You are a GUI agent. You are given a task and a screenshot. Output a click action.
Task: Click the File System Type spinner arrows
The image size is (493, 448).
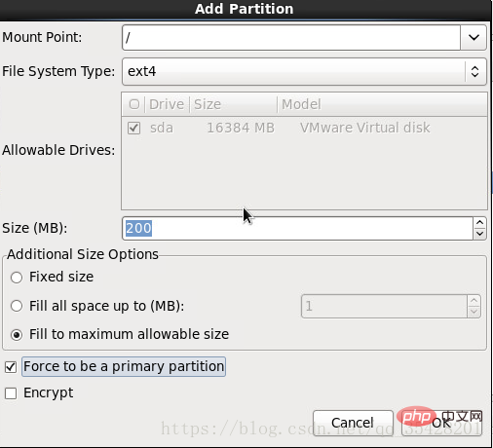click(474, 72)
